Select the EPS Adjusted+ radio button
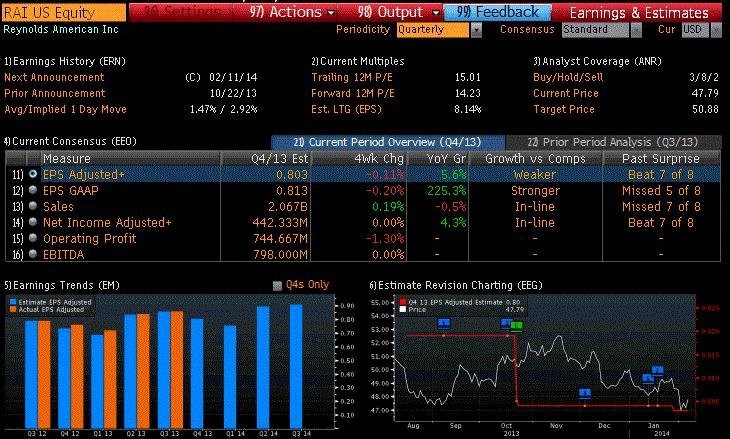 click(x=33, y=174)
